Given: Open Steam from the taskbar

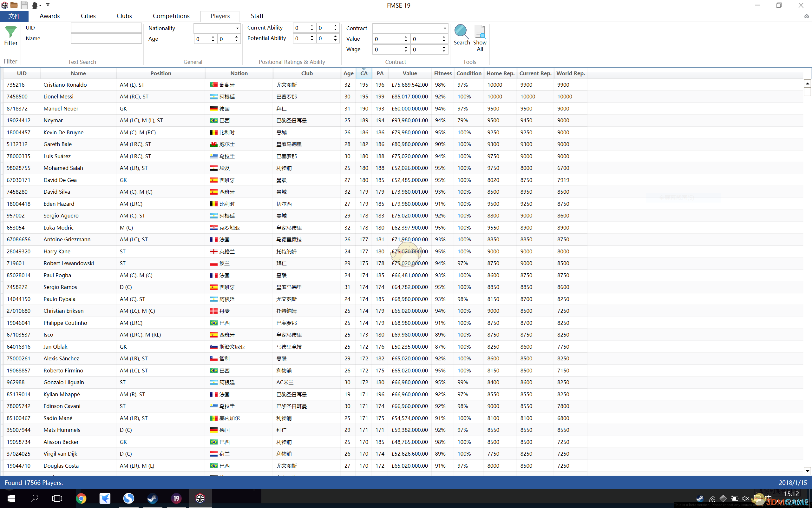Looking at the screenshot, I should click(x=152, y=498).
